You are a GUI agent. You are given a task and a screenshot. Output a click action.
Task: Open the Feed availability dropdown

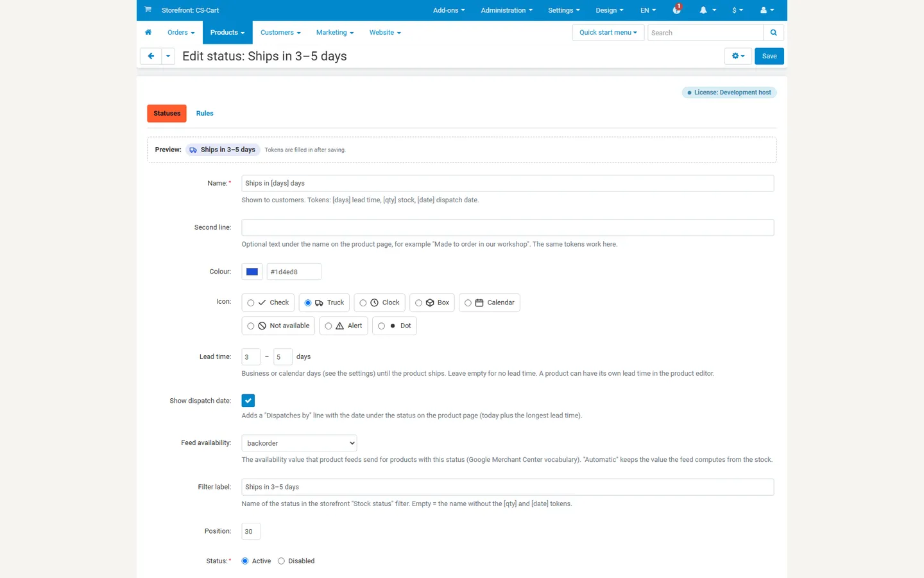pyautogui.click(x=299, y=443)
